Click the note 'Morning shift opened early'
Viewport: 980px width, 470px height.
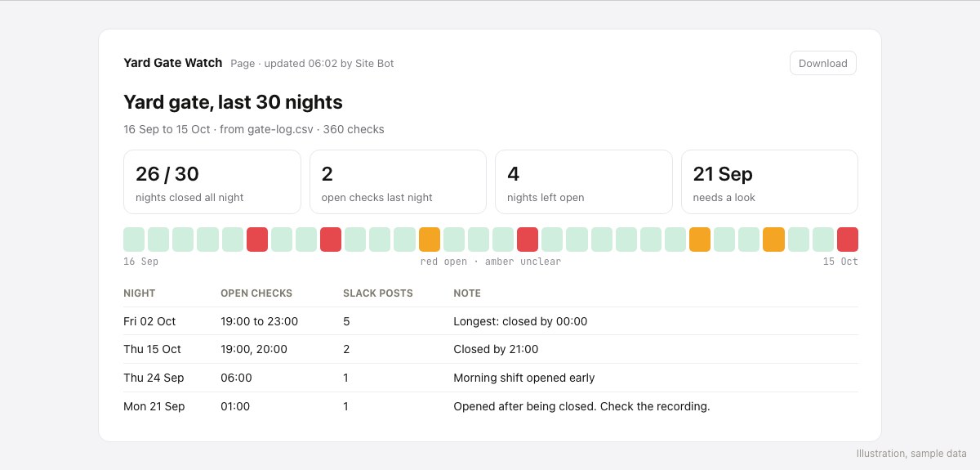tap(524, 378)
